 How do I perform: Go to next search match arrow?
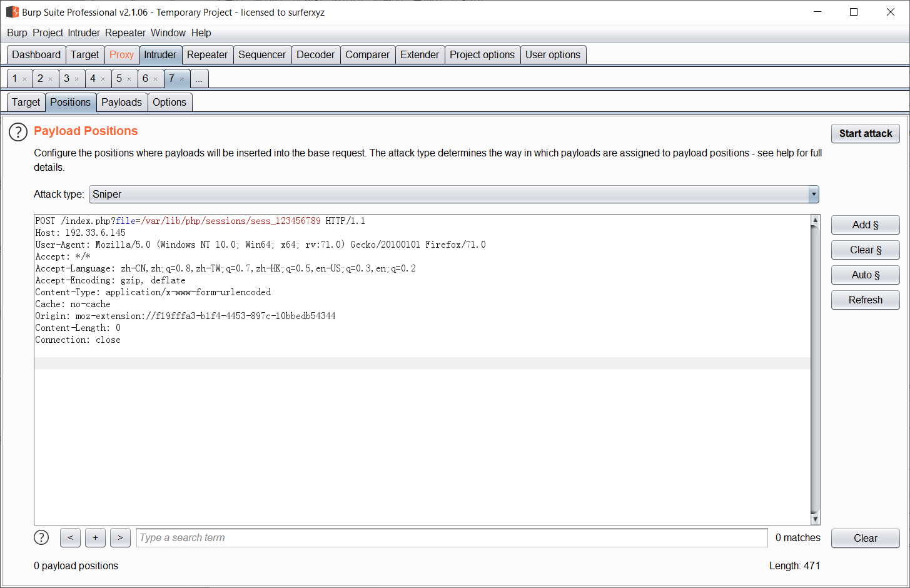pyautogui.click(x=120, y=537)
